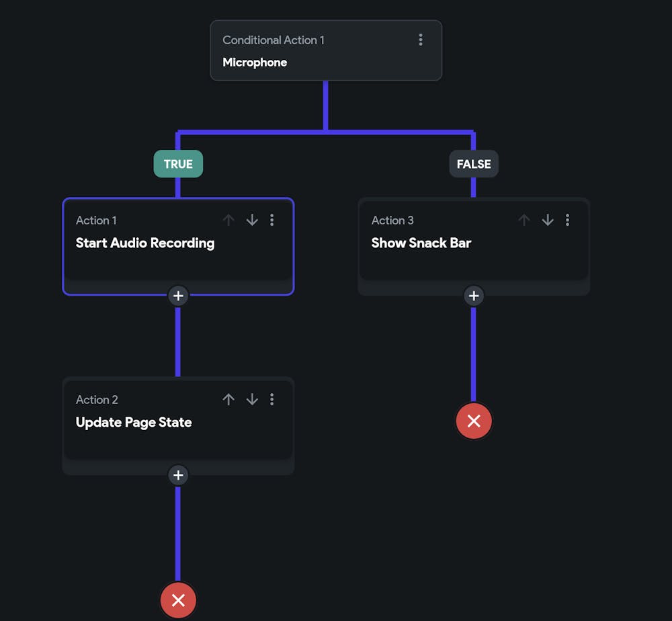
Task: Open Conditional Action 1 three-dot menu
Action: tap(421, 40)
